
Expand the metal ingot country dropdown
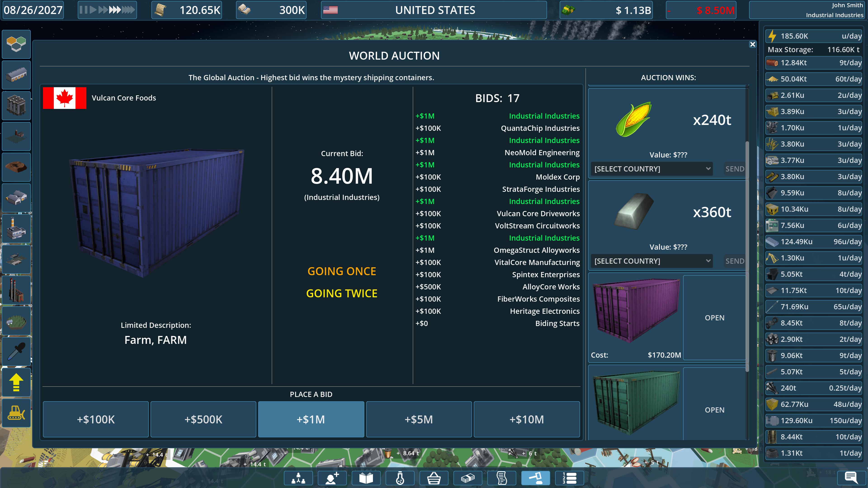(x=651, y=261)
